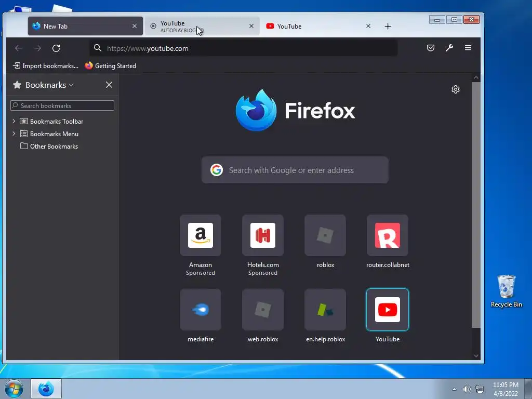This screenshot has height=399, width=532.
Task: Expand the Bookmarks Menu tree arrow
Action: [14, 134]
